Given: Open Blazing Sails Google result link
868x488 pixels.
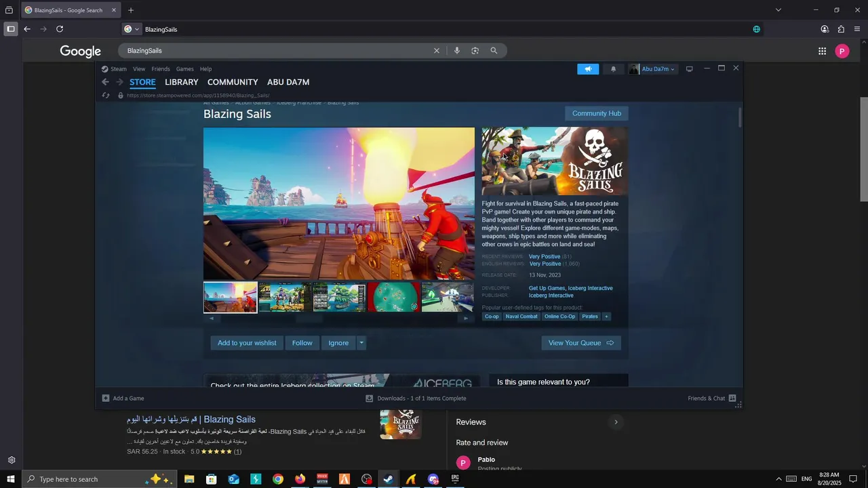Looking at the screenshot, I should (191, 420).
